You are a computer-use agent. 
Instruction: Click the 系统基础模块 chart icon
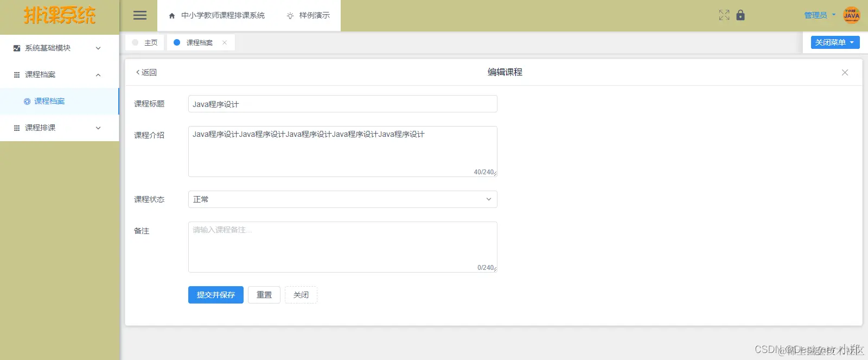[17, 48]
